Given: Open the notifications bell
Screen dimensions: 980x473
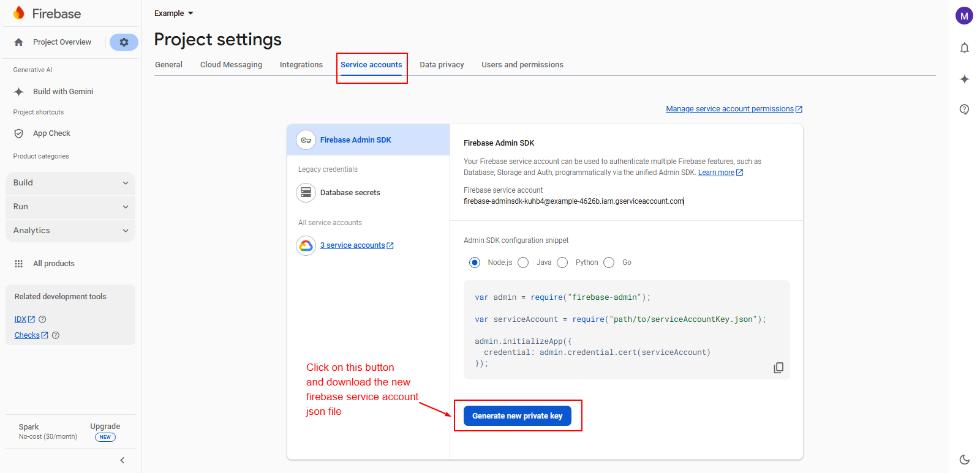Looking at the screenshot, I should (x=965, y=48).
